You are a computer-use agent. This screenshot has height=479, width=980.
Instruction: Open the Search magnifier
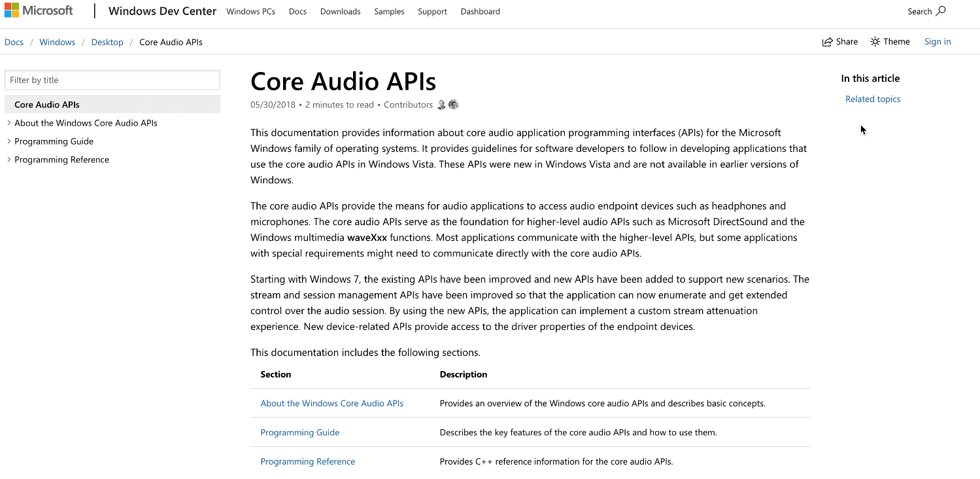point(940,11)
